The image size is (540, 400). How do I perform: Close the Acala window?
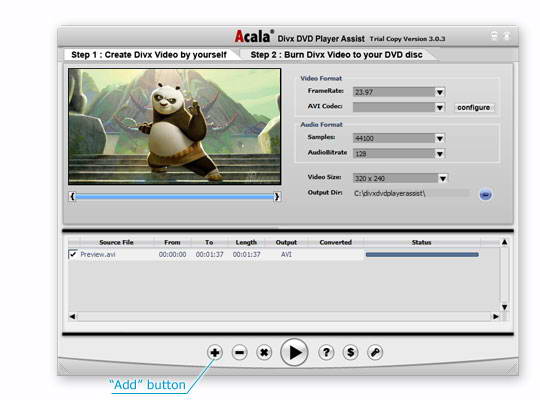pos(507,35)
